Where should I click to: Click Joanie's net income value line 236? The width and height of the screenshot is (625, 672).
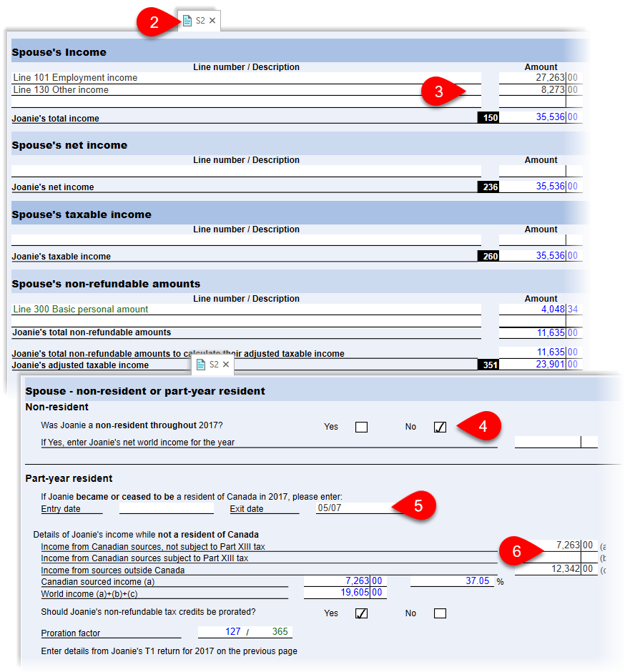[541, 187]
